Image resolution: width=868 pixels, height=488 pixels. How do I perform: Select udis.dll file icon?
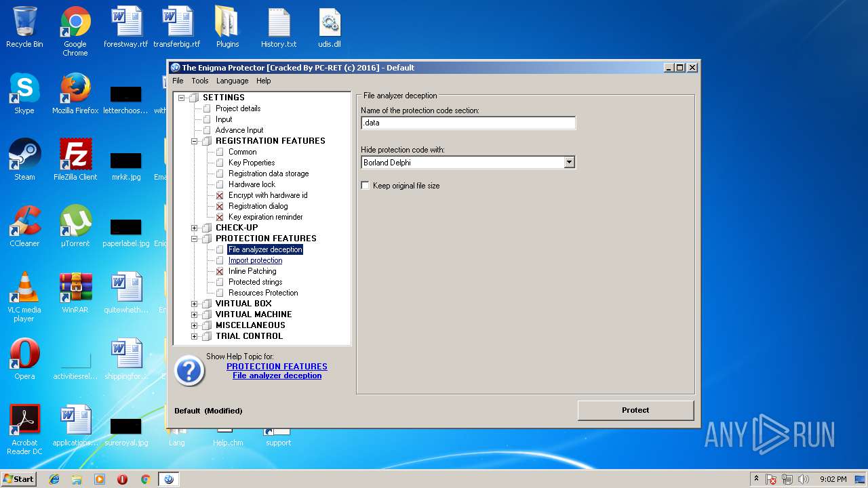pyautogui.click(x=330, y=27)
